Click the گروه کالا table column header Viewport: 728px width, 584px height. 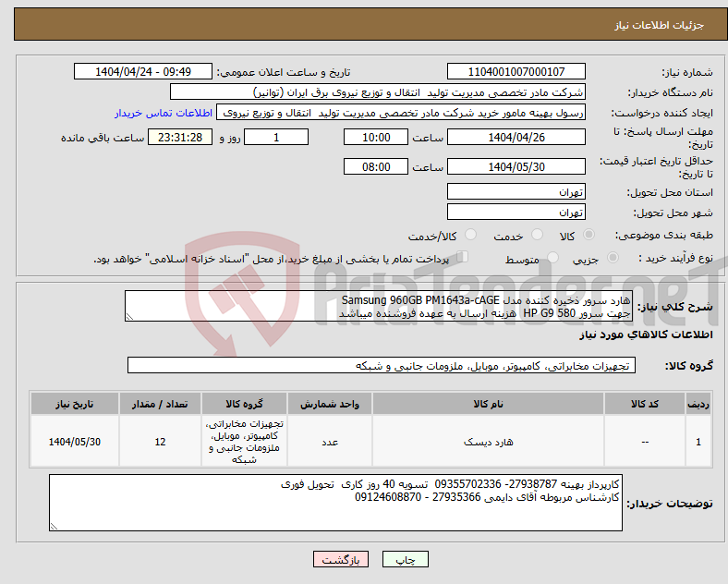(244, 404)
